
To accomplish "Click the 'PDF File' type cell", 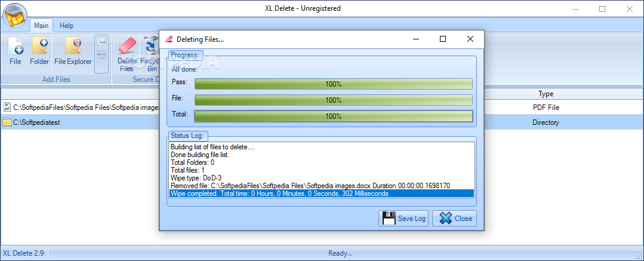I will (546, 108).
